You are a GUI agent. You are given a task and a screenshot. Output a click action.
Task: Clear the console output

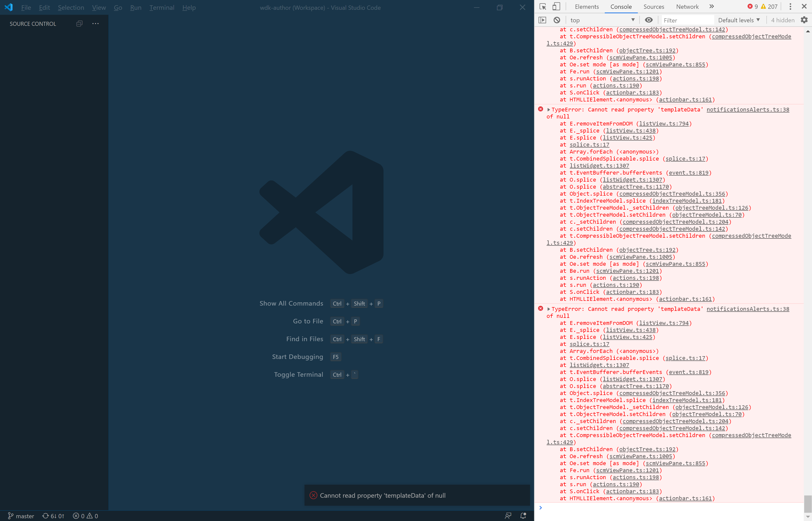pyautogui.click(x=556, y=20)
